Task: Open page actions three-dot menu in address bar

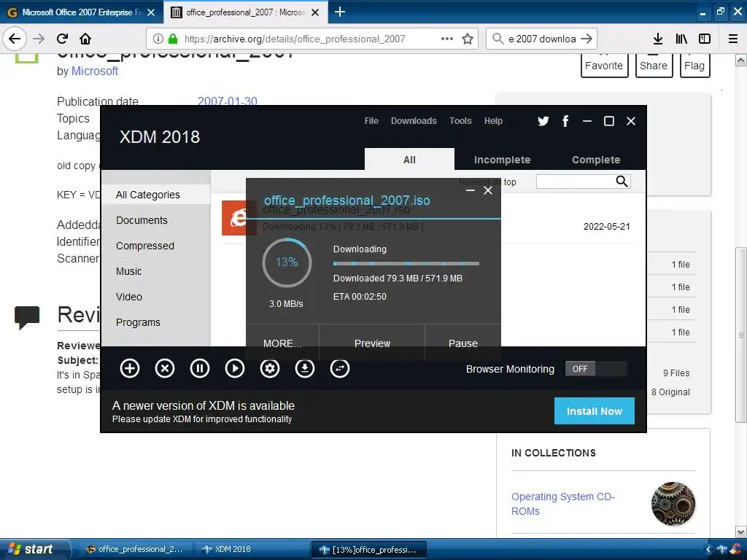Action: click(447, 39)
